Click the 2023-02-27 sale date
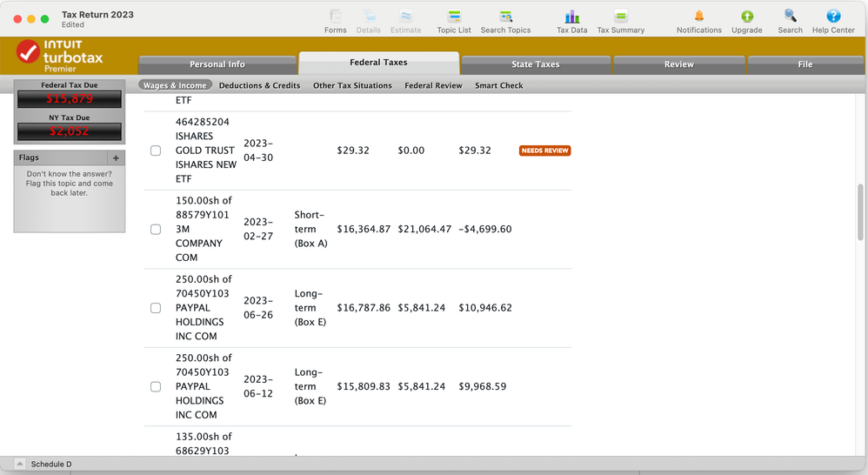The width and height of the screenshot is (868, 475). pyautogui.click(x=258, y=229)
